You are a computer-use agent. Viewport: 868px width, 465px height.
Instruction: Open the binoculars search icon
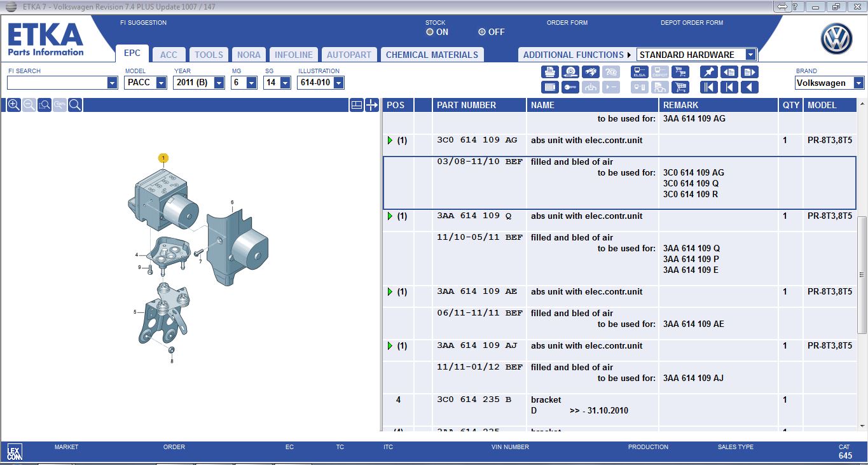coord(591,72)
